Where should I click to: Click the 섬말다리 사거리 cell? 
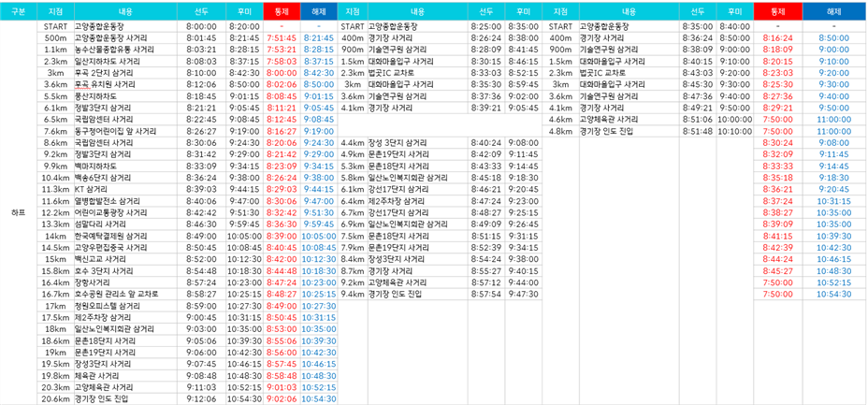125,224
